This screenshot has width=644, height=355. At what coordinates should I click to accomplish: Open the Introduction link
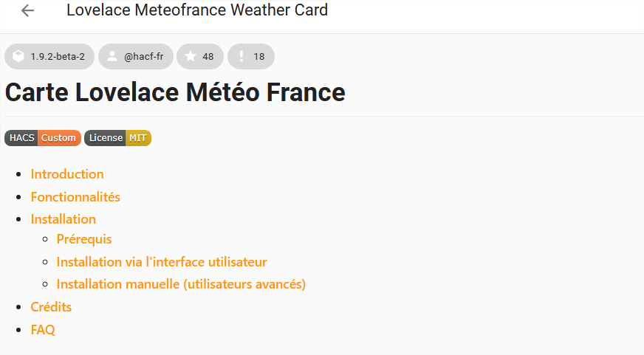(x=67, y=174)
